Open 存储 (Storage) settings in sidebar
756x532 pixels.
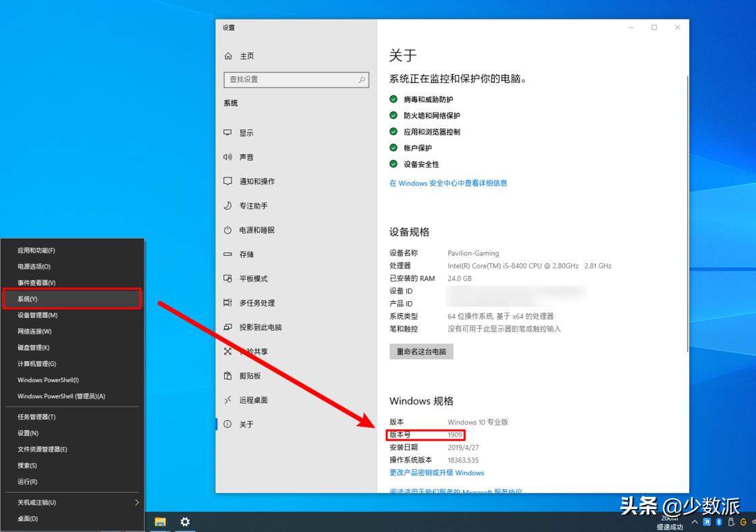pos(246,254)
